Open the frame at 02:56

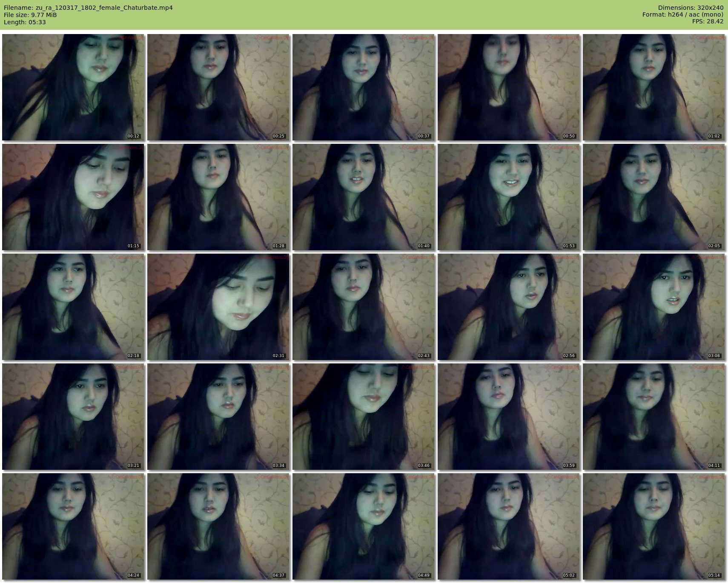pos(509,307)
